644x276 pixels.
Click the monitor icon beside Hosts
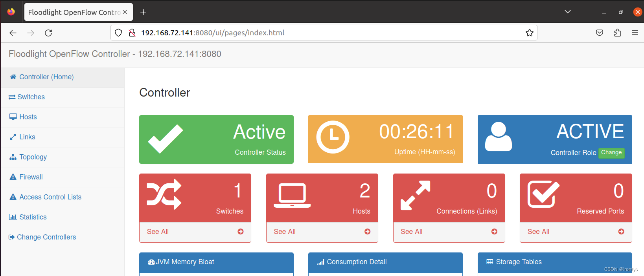tap(13, 117)
